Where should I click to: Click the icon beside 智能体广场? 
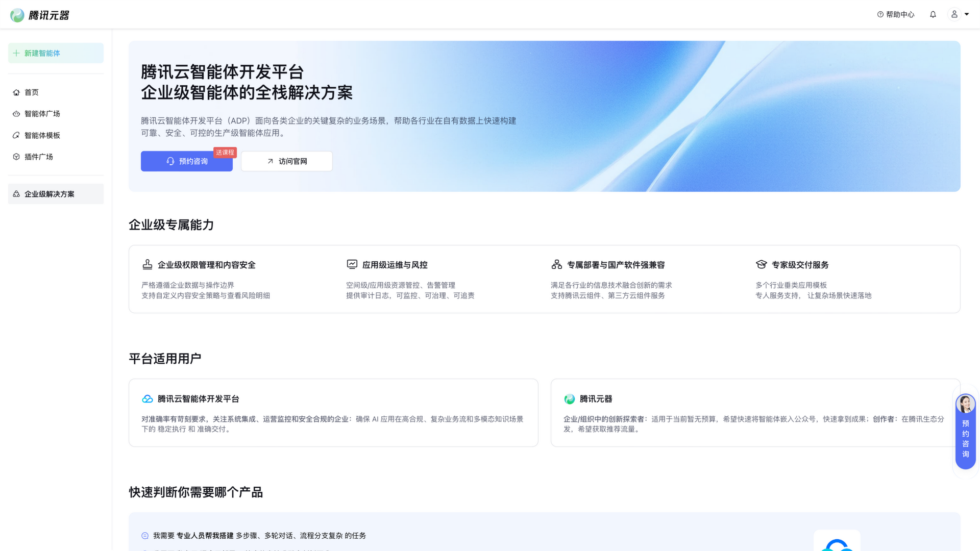click(x=16, y=114)
